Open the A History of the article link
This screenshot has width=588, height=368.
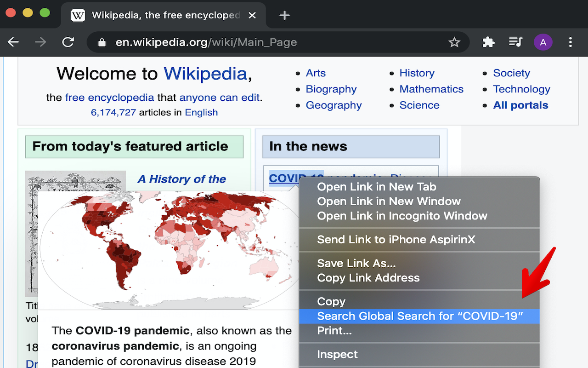182,179
